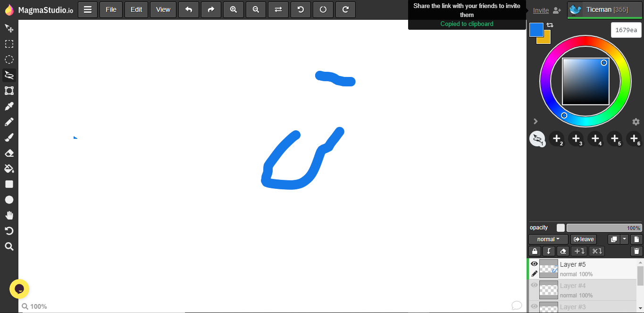Toggle the clipping arrow button

(x=549, y=251)
